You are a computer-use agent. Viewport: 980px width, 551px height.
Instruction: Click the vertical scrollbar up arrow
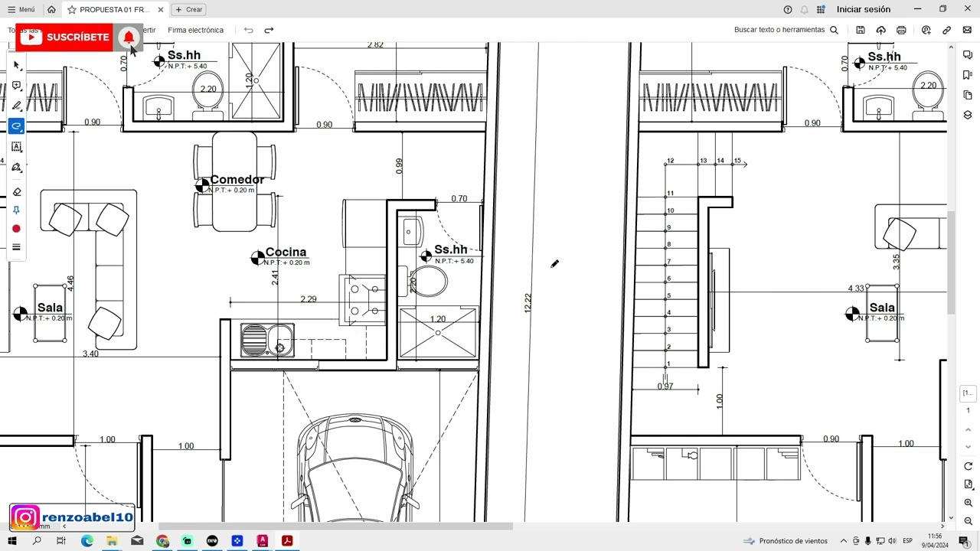tap(952, 48)
